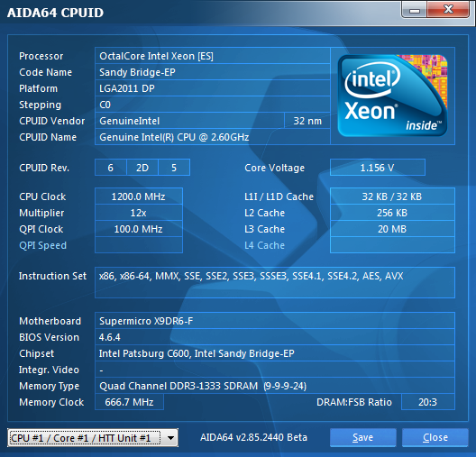The width and height of the screenshot is (476, 457).
Task: Select the Supermicro X9DR6-F motherboard field
Action: pyautogui.click(x=275, y=321)
